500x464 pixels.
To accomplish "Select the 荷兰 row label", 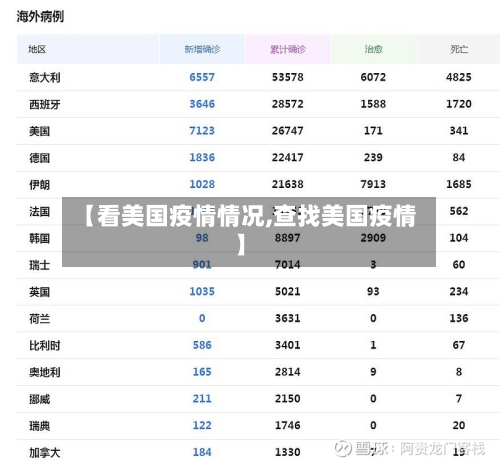I will pos(39,319).
